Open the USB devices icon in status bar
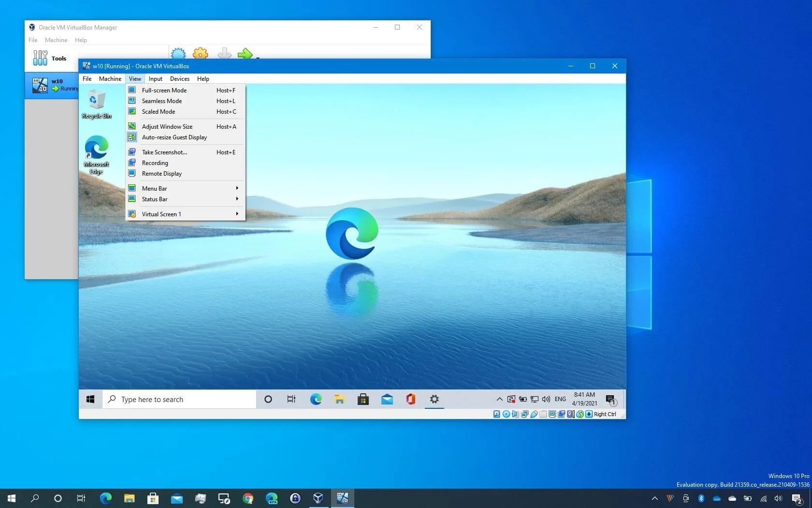The image size is (812, 508). point(534,414)
